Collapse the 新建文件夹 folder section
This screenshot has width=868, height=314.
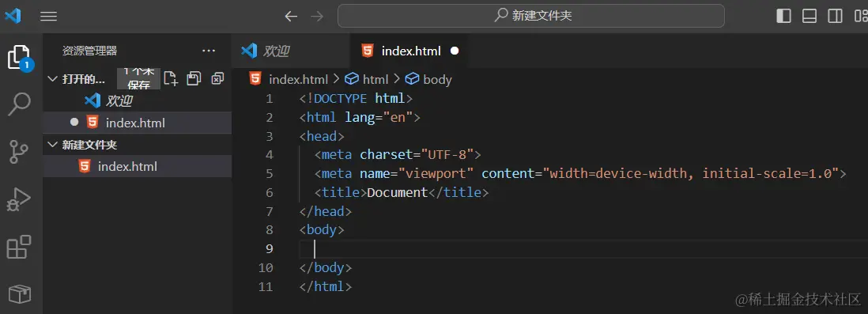tap(53, 145)
